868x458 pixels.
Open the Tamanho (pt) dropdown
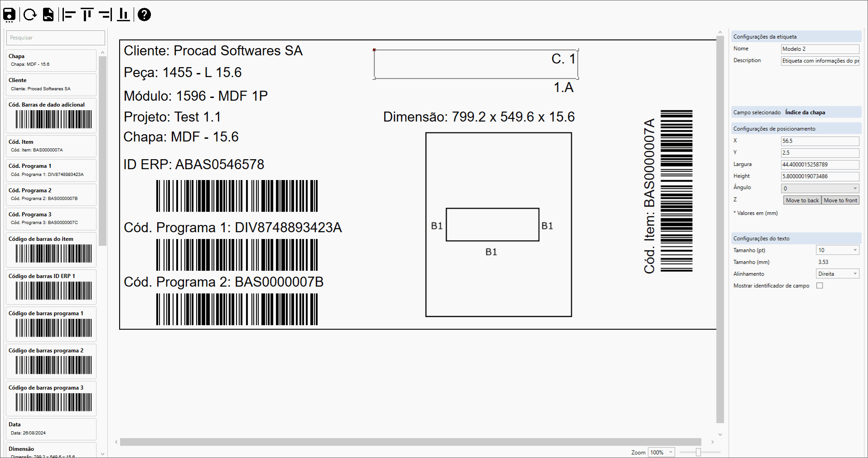click(838, 250)
